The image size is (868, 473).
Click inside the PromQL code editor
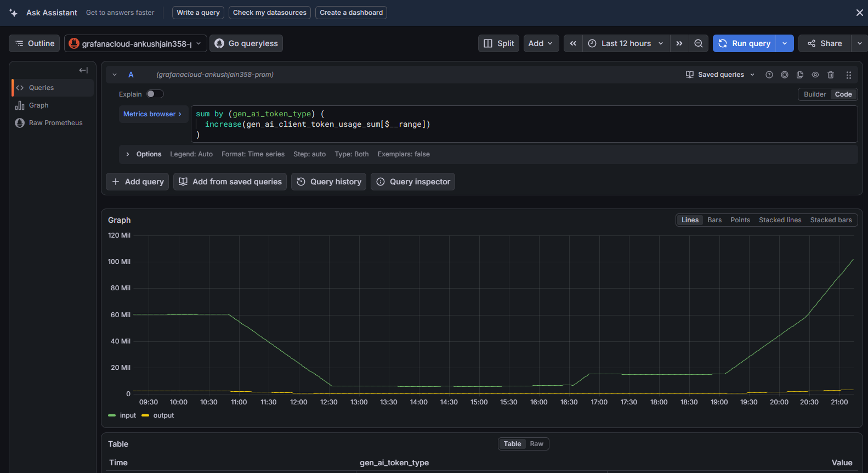pyautogui.click(x=524, y=124)
